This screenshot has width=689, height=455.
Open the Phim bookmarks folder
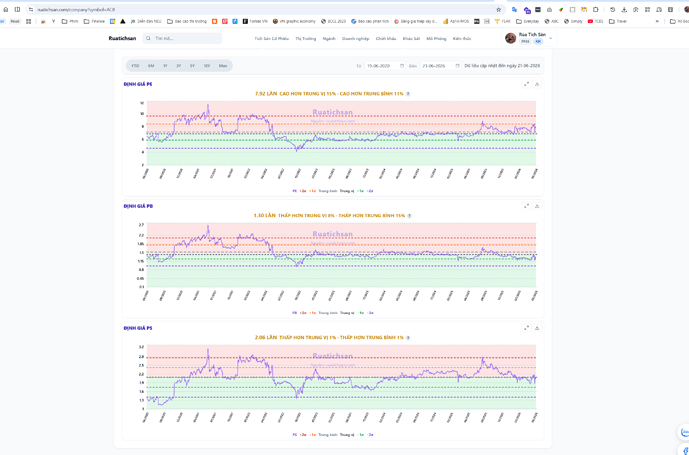[x=70, y=21]
